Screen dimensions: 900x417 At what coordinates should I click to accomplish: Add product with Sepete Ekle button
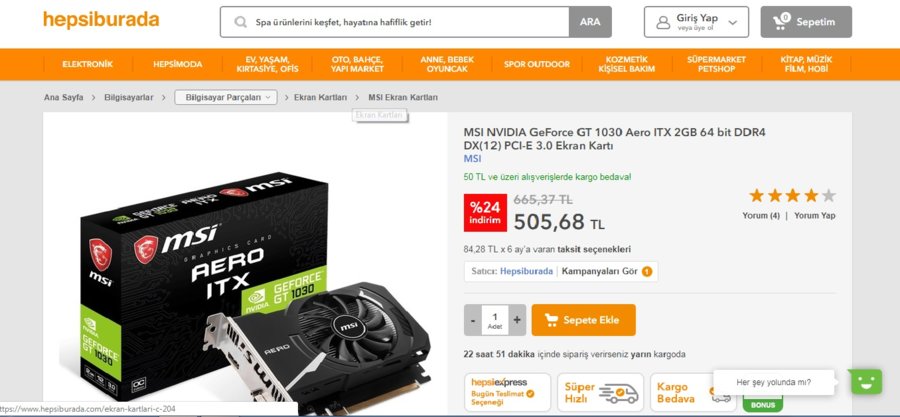pyautogui.click(x=584, y=320)
